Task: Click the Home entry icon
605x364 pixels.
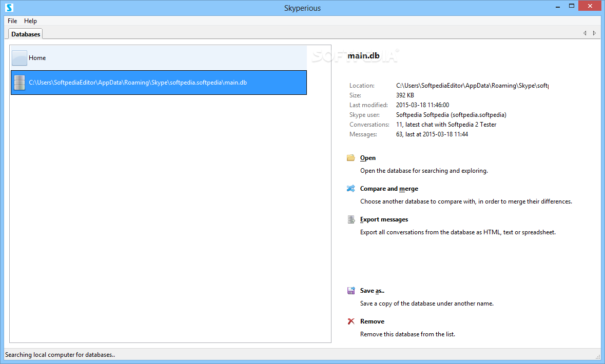Action: [19, 58]
